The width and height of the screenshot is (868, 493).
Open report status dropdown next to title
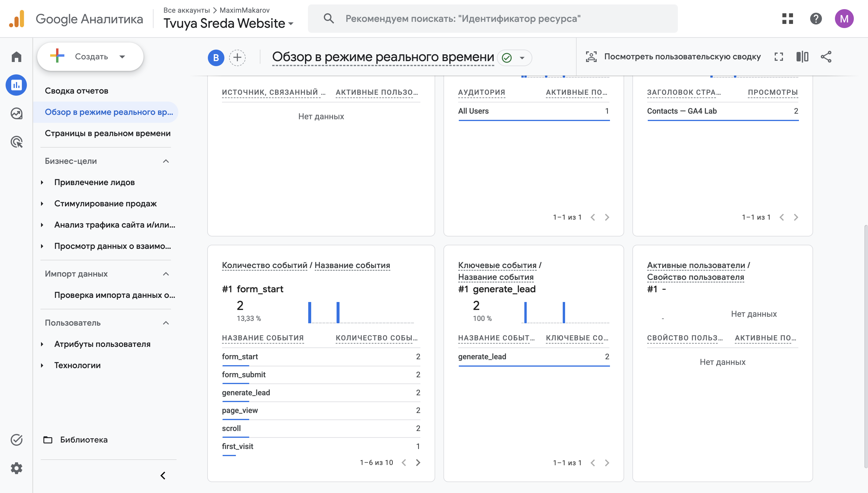515,58
